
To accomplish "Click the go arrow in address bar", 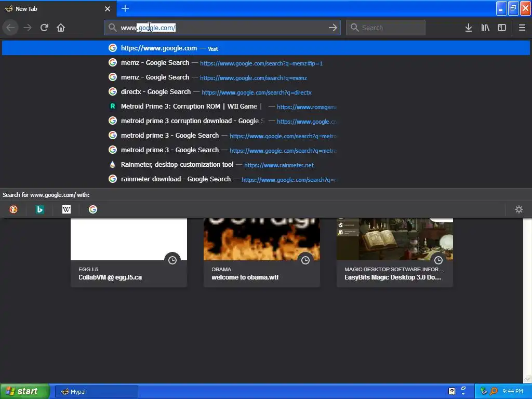I will click(x=333, y=28).
